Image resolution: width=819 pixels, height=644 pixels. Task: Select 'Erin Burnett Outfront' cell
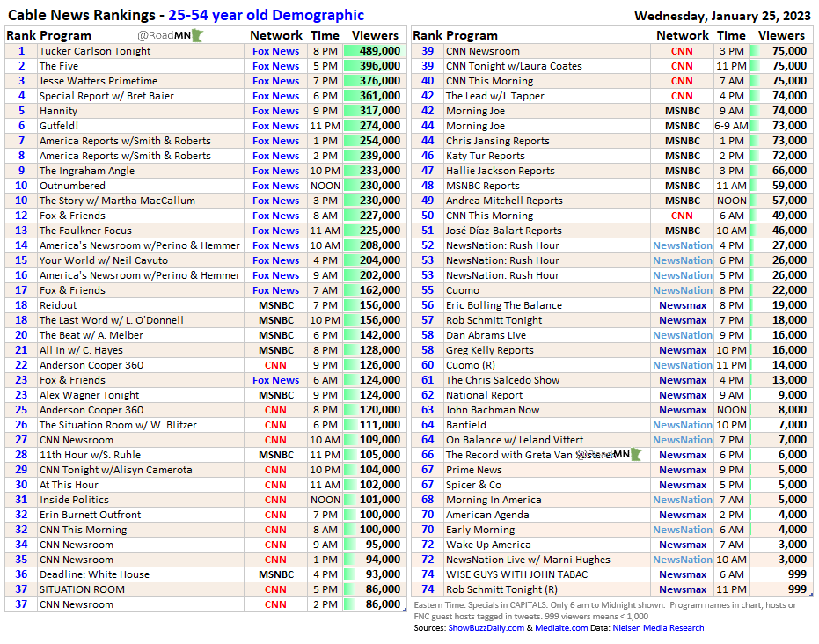141,515
